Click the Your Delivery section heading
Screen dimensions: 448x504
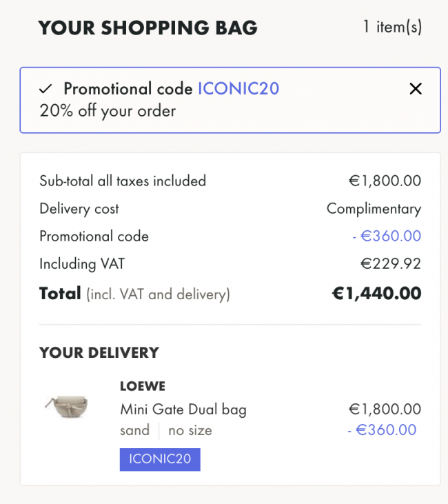(99, 352)
